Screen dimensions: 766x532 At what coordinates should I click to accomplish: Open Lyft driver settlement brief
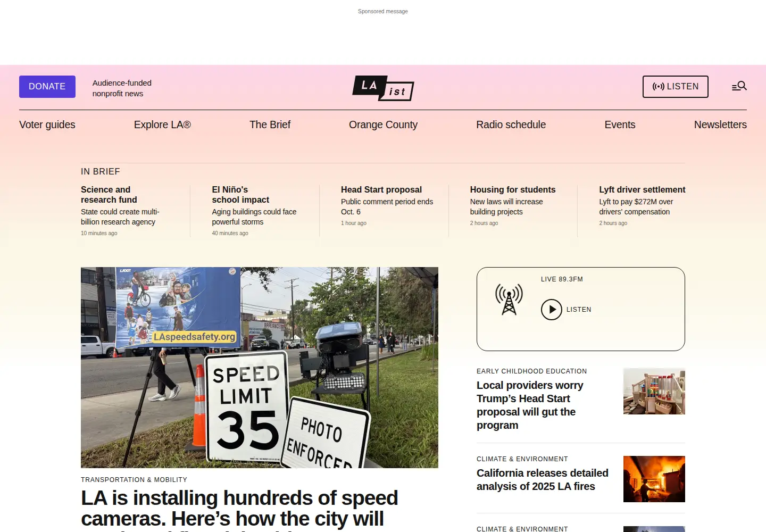point(642,189)
